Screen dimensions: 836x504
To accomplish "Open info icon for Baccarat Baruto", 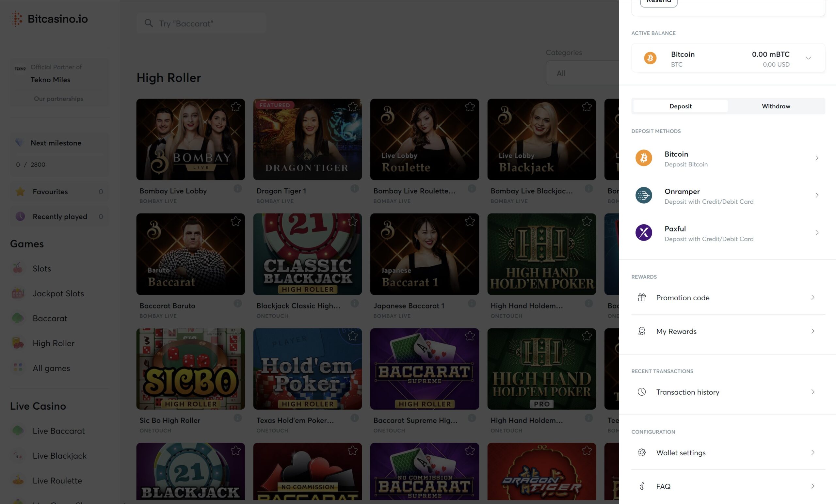I will click(238, 304).
